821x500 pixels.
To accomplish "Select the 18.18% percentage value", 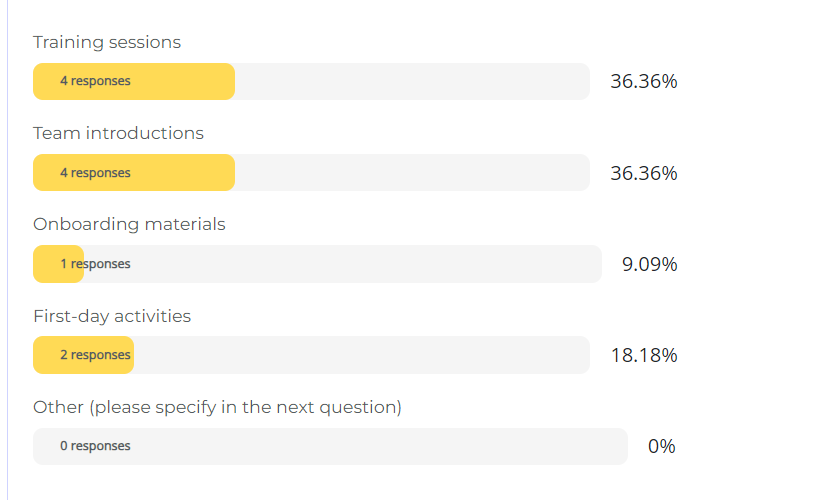I will [644, 355].
